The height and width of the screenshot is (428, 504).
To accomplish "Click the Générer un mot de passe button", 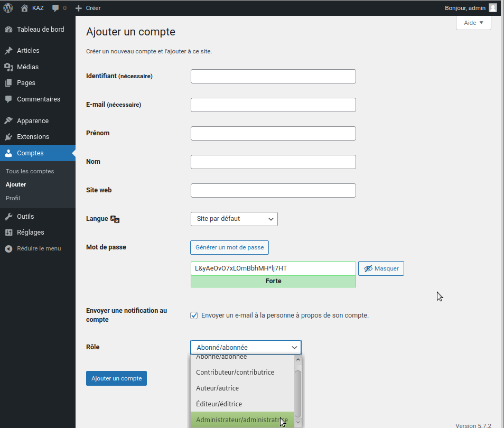I will (x=229, y=247).
